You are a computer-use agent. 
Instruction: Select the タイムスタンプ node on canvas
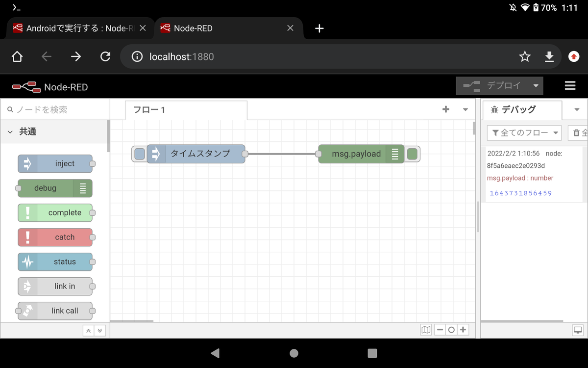pos(196,154)
